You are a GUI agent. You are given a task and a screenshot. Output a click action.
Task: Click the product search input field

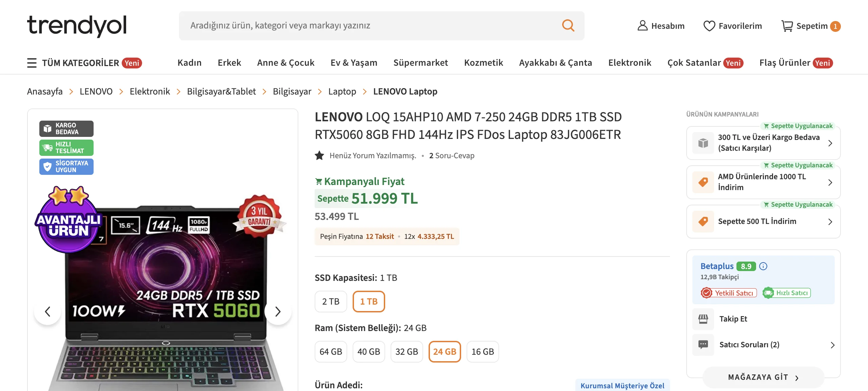pyautogui.click(x=370, y=26)
